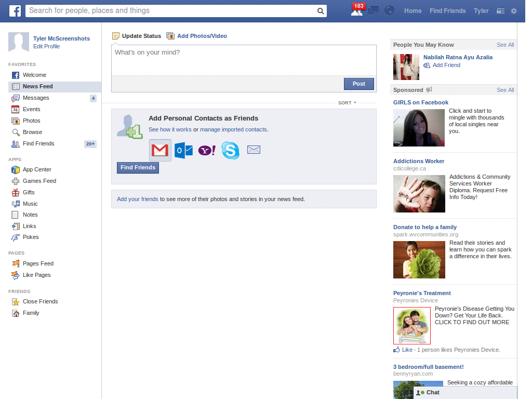This screenshot has width=532, height=399.
Task: Open Nabilah Ratna Ayu Azalia profile photo
Action: click(406, 67)
